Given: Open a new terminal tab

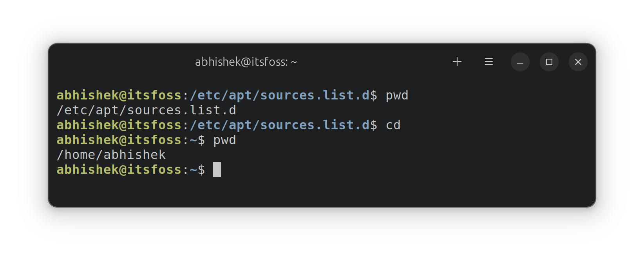Looking at the screenshot, I should point(457,62).
